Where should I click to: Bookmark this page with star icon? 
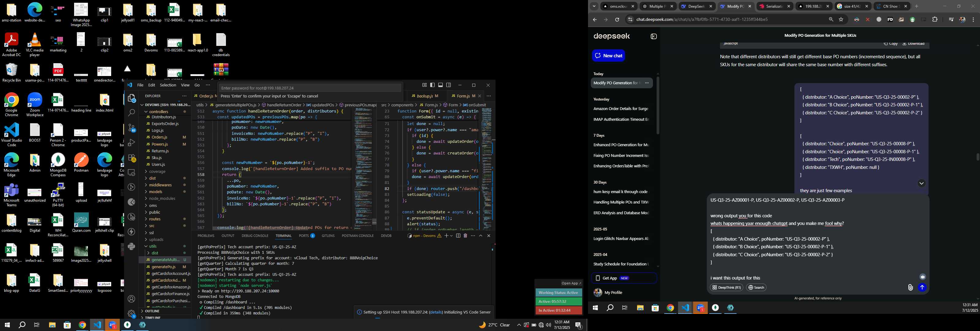click(841, 20)
